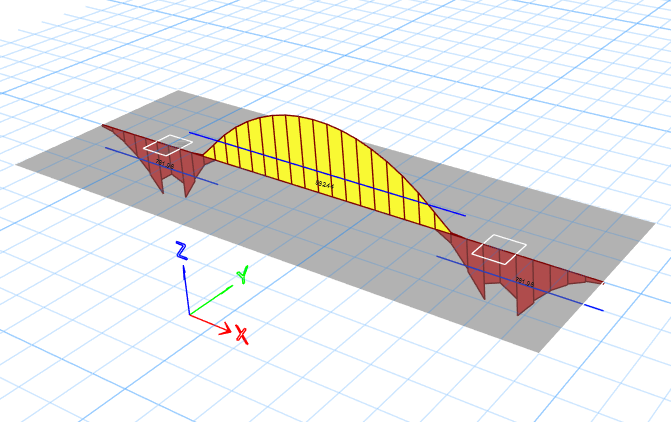671x422 pixels.
Task: Click the value label on right red diagram
Action: click(x=525, y=283)
